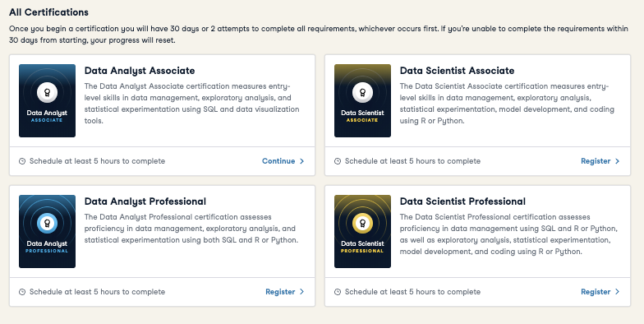Click schedule time note under Data Scientist Professional

click(x=412, y=292)
